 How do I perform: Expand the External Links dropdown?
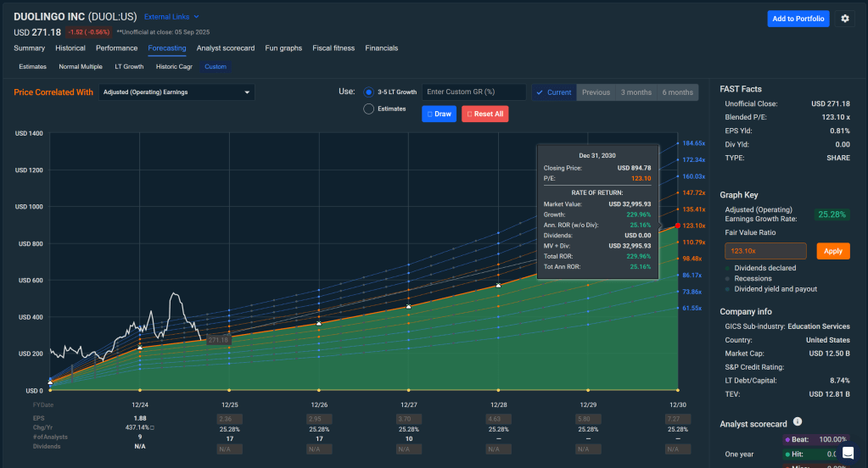[171, 17]
